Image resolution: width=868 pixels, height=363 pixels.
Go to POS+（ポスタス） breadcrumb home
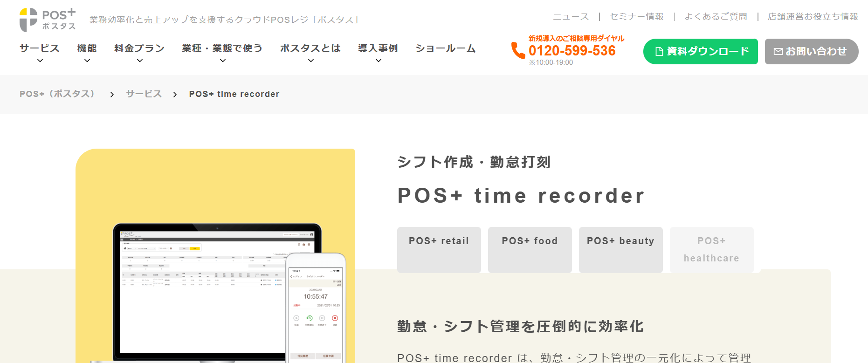[x=58, y=94]
